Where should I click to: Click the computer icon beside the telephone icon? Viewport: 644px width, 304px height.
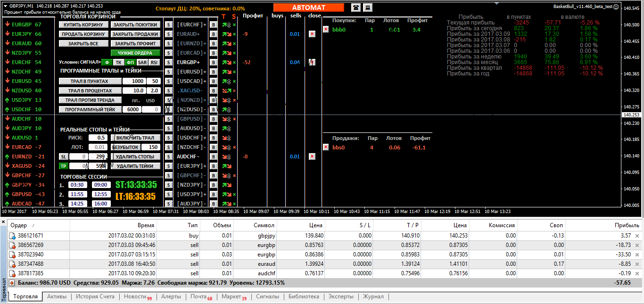[368, 8]
